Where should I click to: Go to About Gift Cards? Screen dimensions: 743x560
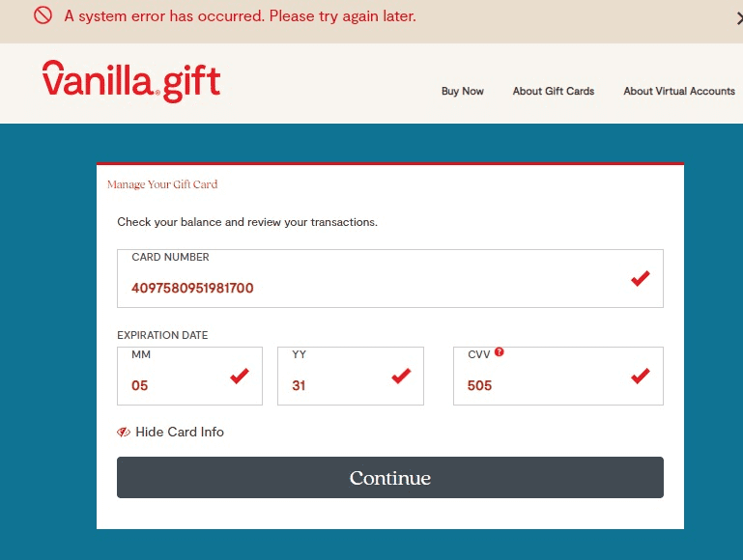point(554,91)
